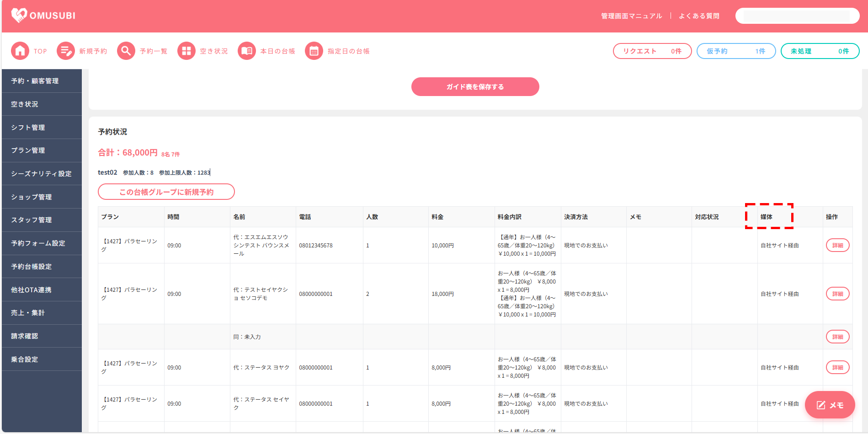Click the OMUSUBI heart logo
Viewport: 868px width, 434px height.
(19, 16)
